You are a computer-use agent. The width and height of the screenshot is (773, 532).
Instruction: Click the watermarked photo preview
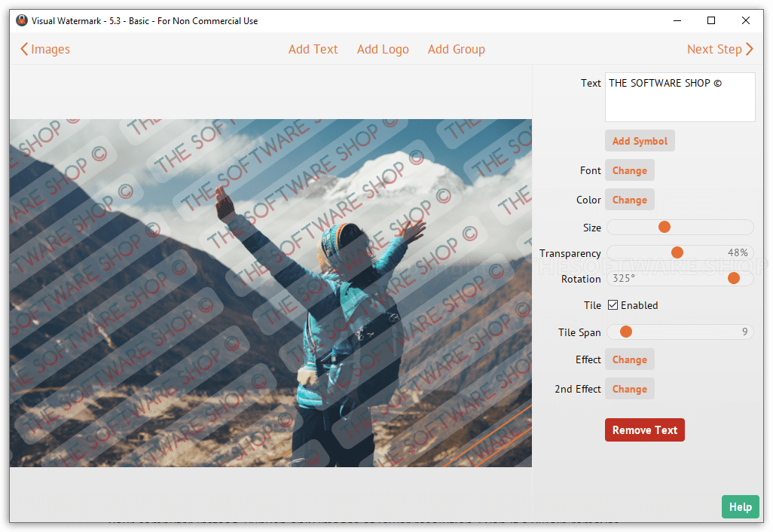(270, 292)
